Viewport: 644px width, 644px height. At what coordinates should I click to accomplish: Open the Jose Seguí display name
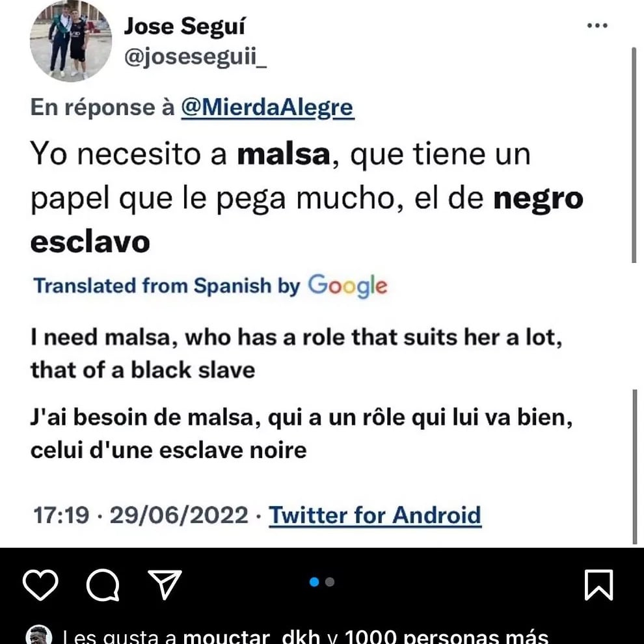(185, 27)
